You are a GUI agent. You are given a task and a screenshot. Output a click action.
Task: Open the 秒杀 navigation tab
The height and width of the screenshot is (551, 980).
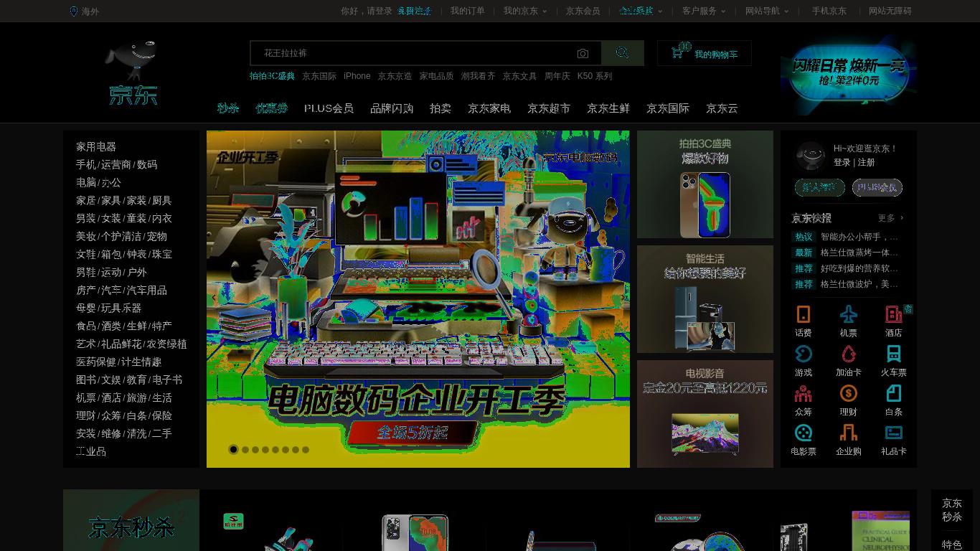tap(228, 108)
